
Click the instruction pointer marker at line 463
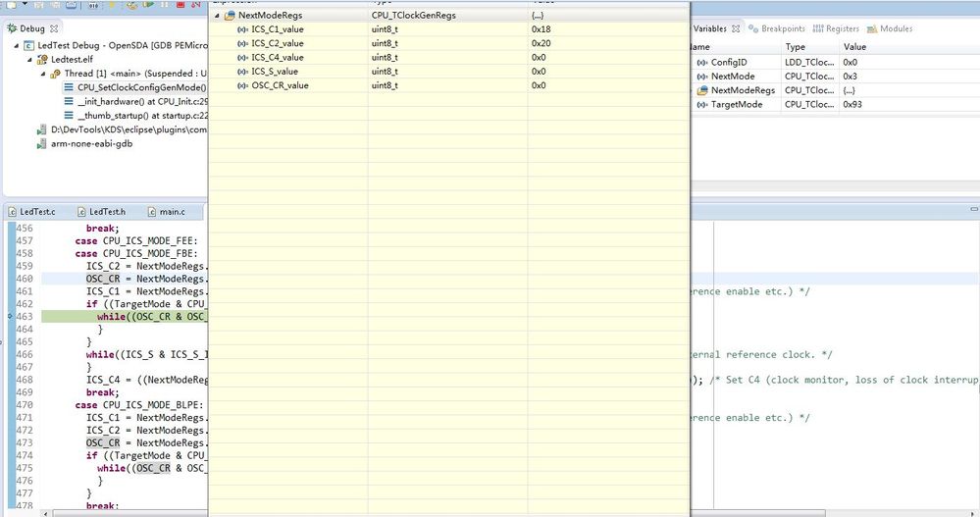click(x=10, y=316)
